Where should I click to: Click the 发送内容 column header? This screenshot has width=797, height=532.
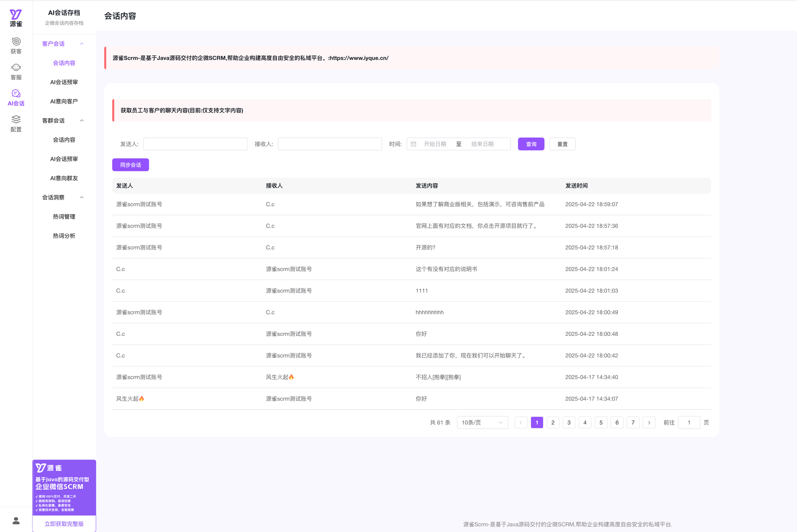427,186
